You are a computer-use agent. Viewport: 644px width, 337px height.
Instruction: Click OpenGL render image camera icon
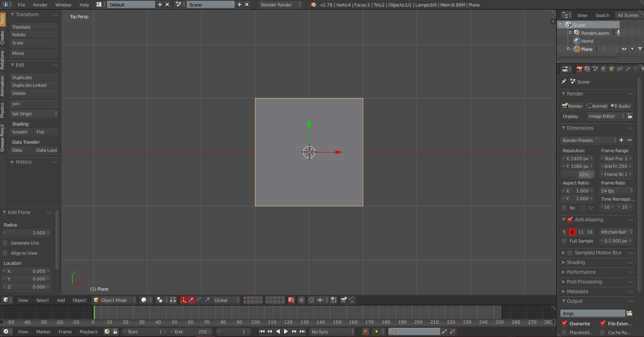344,300
